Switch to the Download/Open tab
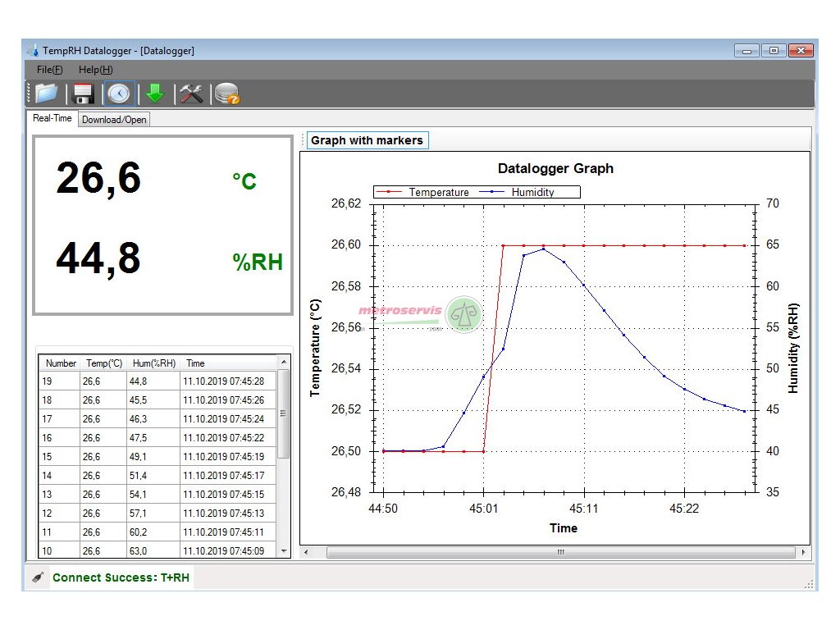840x630 pixels. click(114, 120)
